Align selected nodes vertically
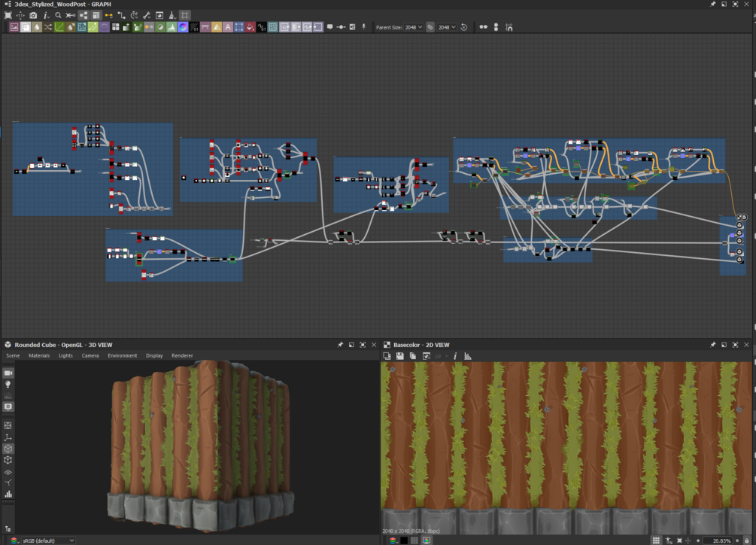Viewport: 756px width, 545px height. (496, 27)
